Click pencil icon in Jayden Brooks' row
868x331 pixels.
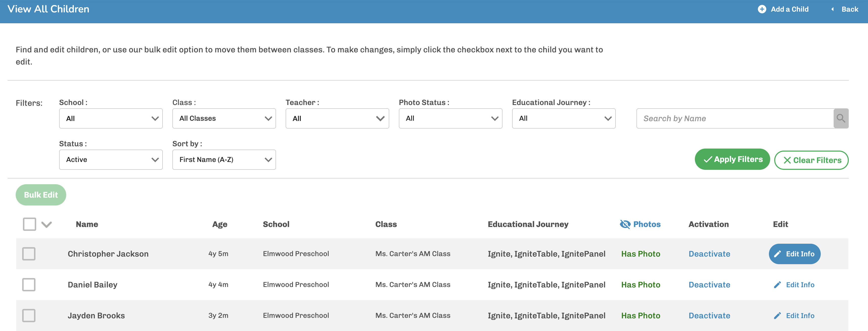pyautogui.click(x=777, y=316)
